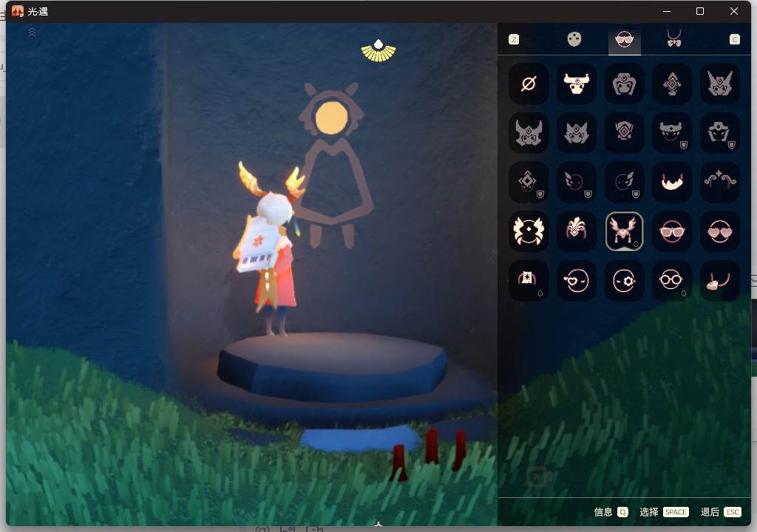
Task: Equip the heart-shaped sunglasses
Action: point(720,231)
